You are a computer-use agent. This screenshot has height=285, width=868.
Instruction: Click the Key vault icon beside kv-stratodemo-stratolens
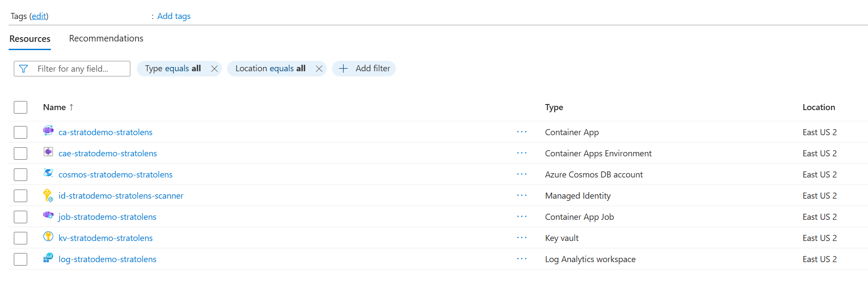[x=48, y=236]
